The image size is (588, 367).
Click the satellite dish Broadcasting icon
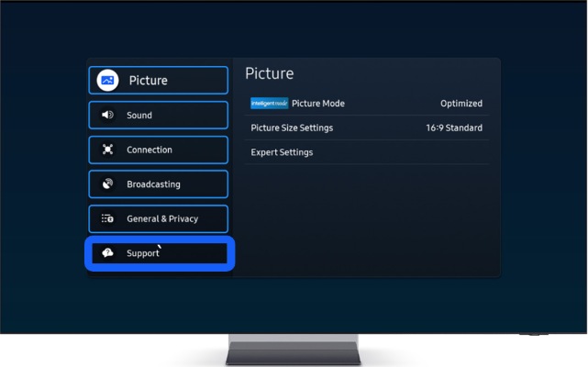pos(107,184)
